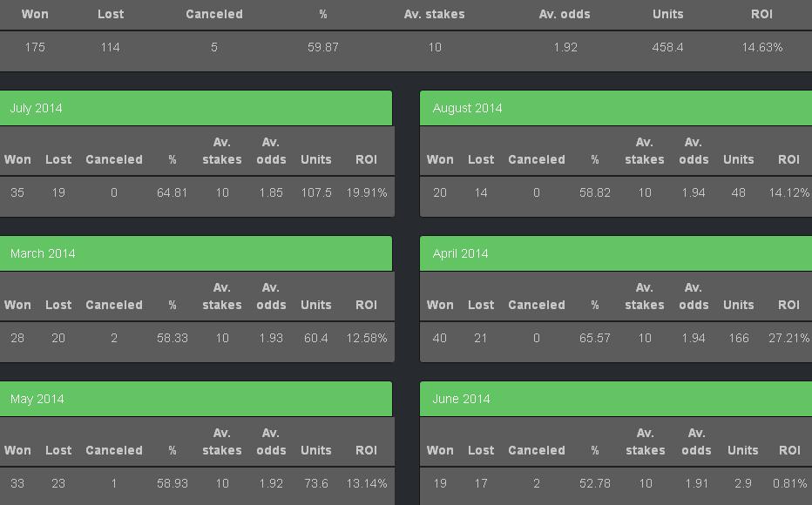Click the top summary Lost value 114
This screenshot has width=812, height=505.
(x=110, y=48)
